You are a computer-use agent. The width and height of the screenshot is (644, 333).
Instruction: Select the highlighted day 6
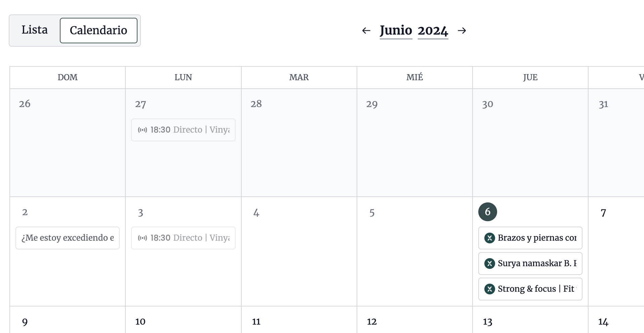[487, 212]
